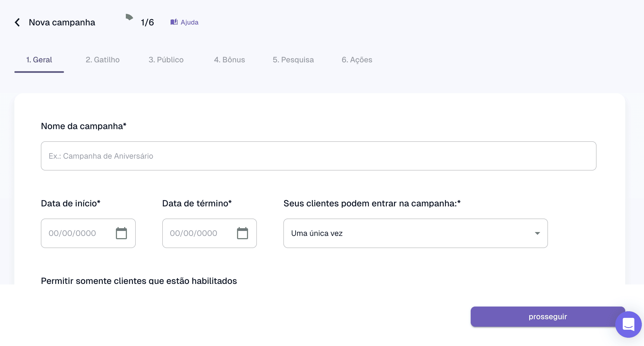Screen dimensions: 644x346
Task: Open the calendar picker for Data de término
Action: click(x=242, y=233)
